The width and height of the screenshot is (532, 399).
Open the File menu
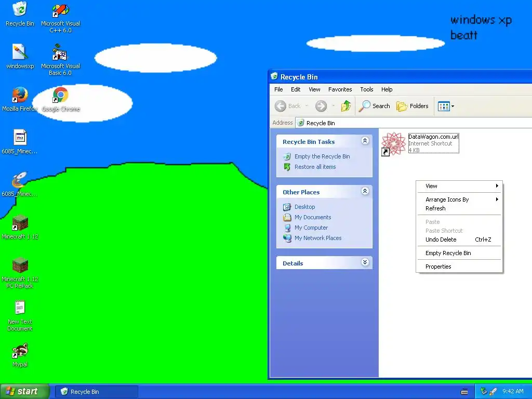278,89
